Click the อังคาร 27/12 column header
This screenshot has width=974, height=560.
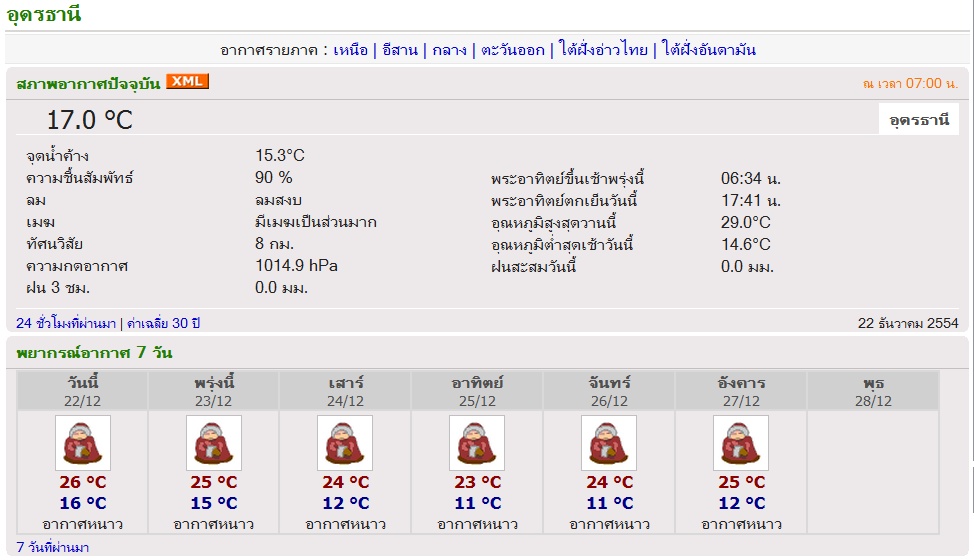[741, 391]
